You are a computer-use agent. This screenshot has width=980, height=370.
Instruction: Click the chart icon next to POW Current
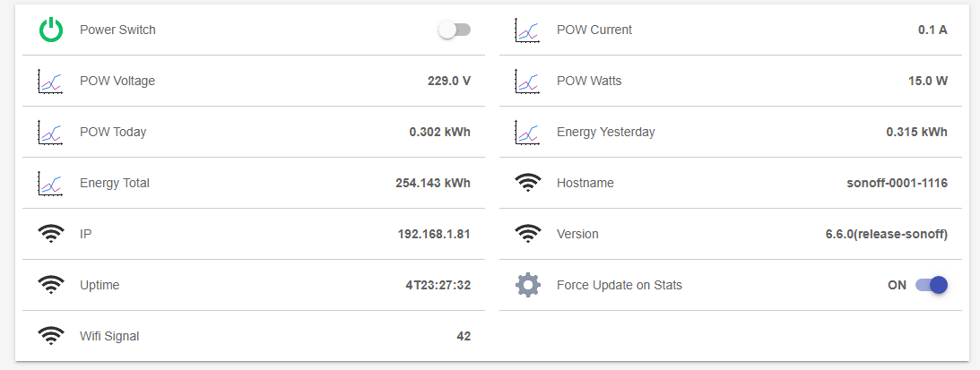528,30
